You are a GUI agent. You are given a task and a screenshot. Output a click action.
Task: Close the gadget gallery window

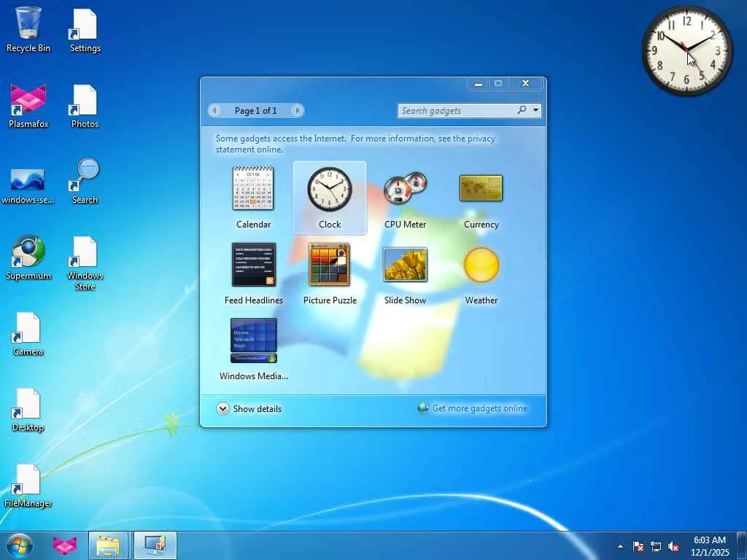(x=525, y=83)
